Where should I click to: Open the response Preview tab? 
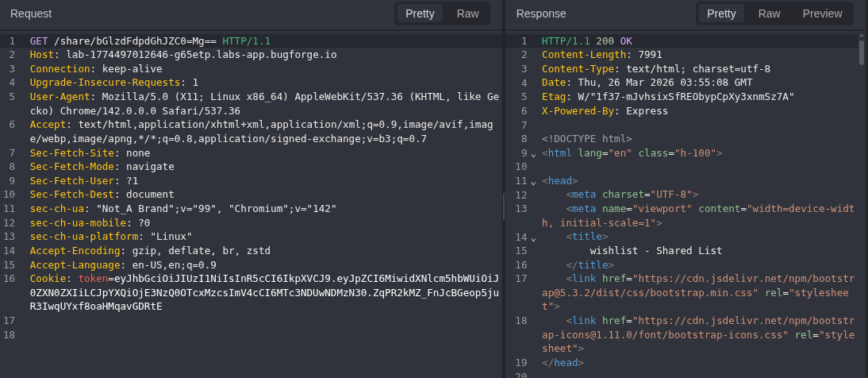[x=822, y=13]
